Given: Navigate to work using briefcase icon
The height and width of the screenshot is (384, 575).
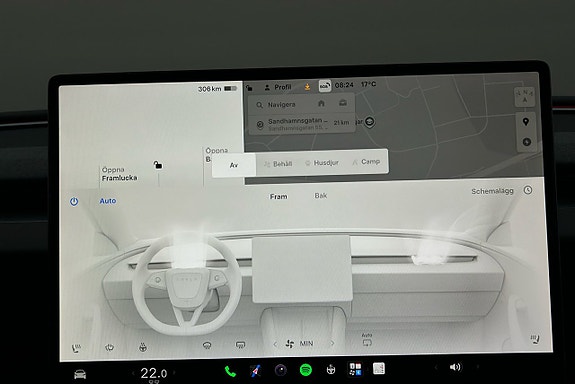Looking at the screenshot, I should [343, 103].
